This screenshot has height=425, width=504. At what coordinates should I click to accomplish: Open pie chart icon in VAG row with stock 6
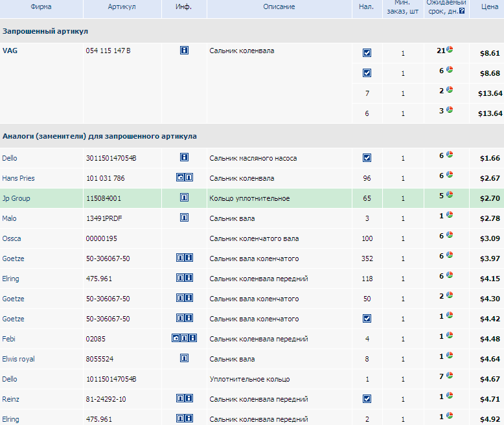tap(450, 109)
